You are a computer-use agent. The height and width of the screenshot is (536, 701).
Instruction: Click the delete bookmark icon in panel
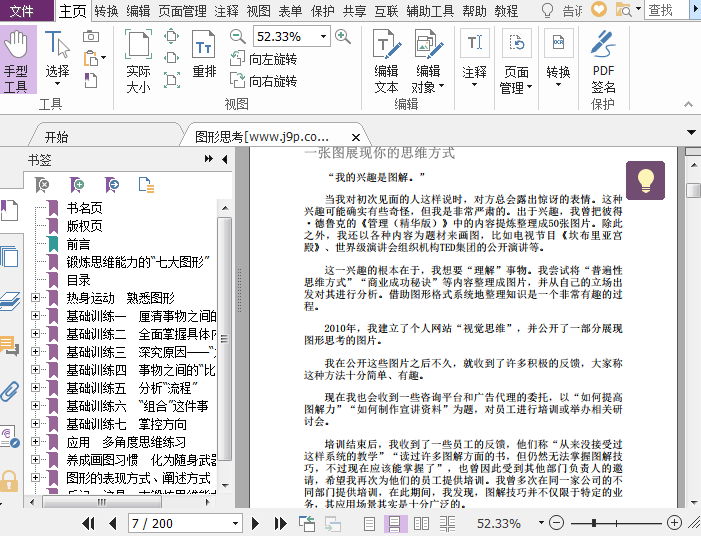(42, 185)
